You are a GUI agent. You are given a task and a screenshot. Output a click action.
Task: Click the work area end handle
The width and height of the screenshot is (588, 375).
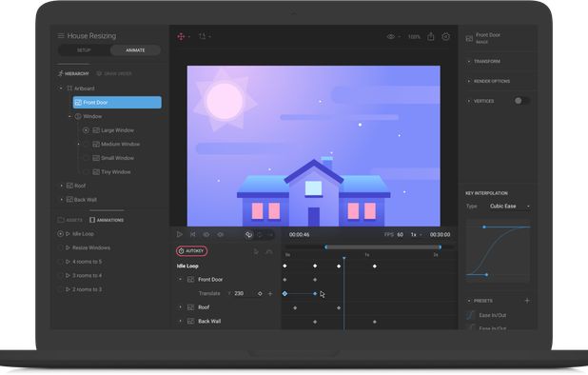point(440,247)
